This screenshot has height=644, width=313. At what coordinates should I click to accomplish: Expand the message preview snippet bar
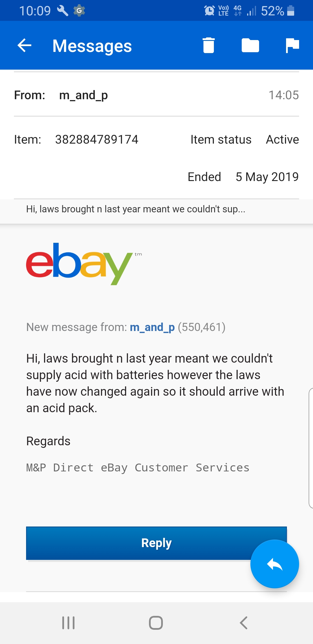(136, 209)
